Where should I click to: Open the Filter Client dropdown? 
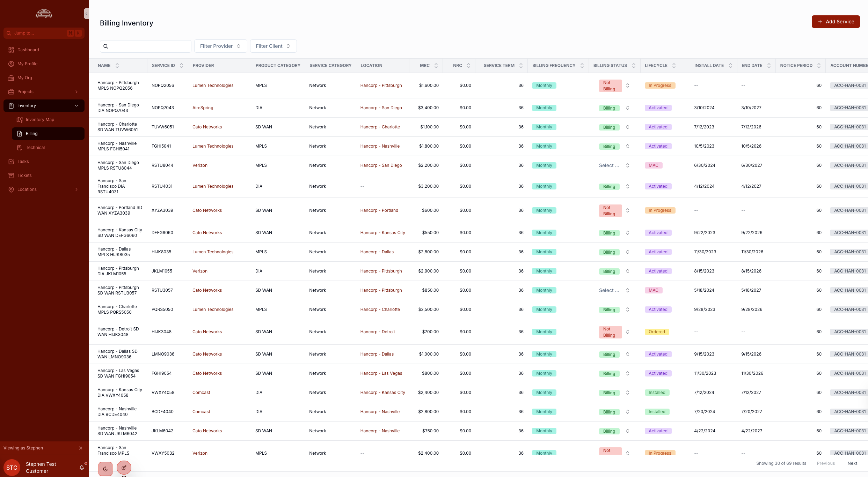pos(273,46)
